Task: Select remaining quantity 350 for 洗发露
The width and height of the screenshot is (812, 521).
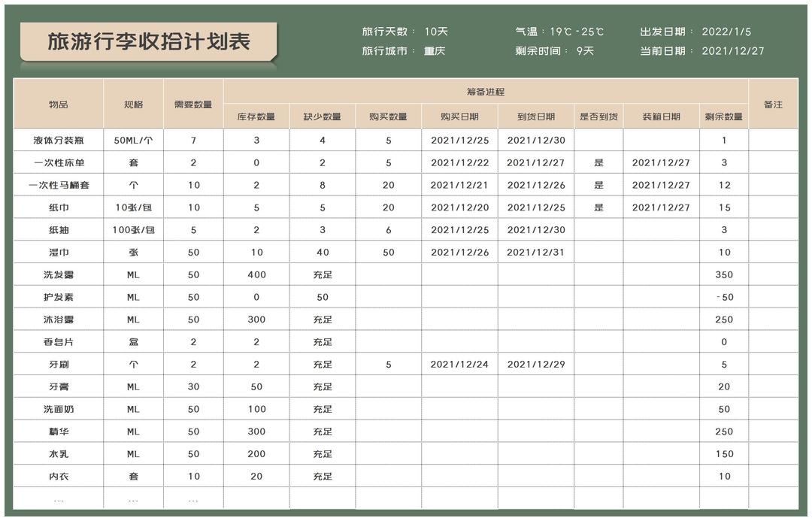Action: 724,274
